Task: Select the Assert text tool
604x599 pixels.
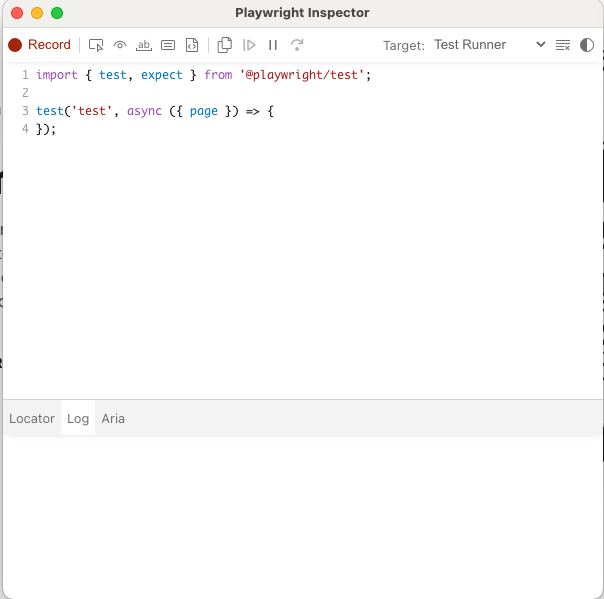Action: coord(144,45)
